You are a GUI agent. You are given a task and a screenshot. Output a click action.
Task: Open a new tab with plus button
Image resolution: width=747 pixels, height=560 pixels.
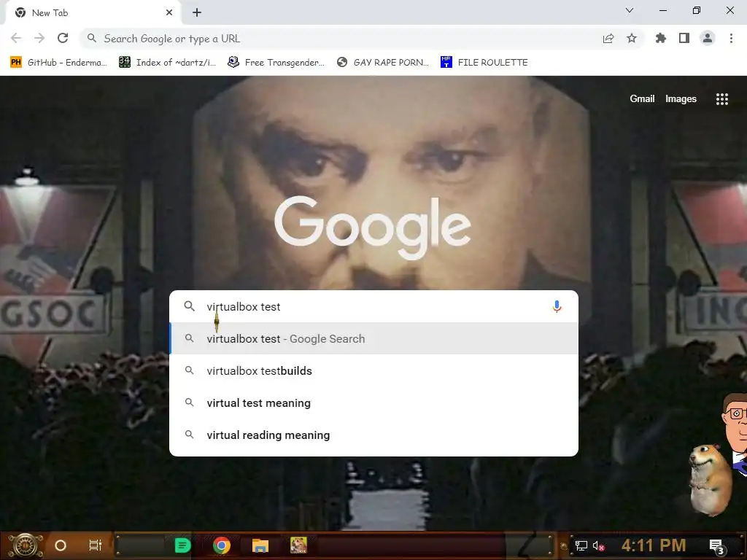point(197,13)
